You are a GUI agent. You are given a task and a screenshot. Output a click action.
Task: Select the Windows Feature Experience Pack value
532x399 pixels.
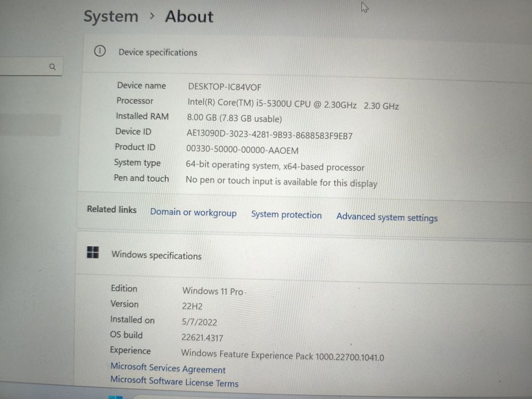click(282, 355)
